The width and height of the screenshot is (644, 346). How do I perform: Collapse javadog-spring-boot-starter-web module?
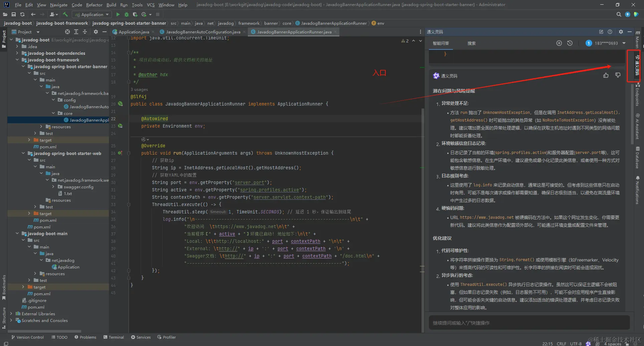(x=23, y=153)
